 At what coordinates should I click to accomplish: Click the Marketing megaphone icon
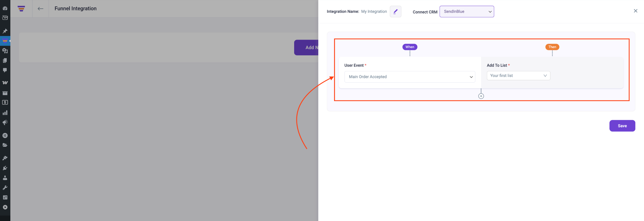pos(5,123)
